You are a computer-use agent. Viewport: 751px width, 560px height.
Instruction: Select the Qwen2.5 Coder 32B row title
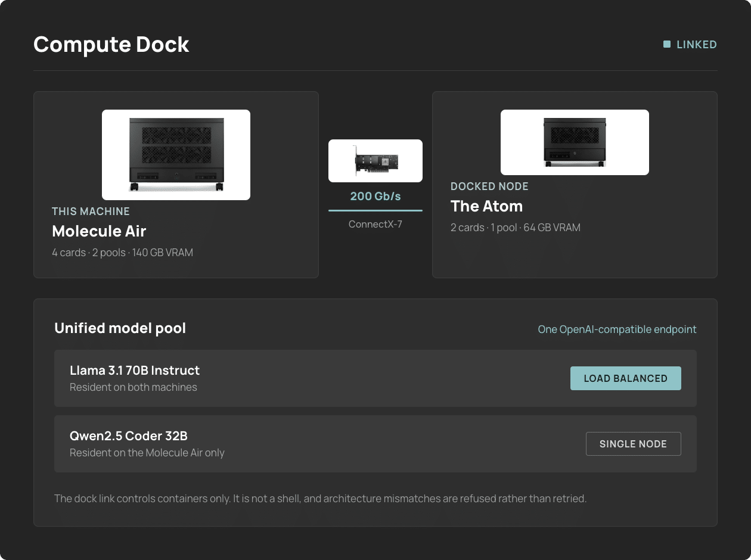(129, 436)
